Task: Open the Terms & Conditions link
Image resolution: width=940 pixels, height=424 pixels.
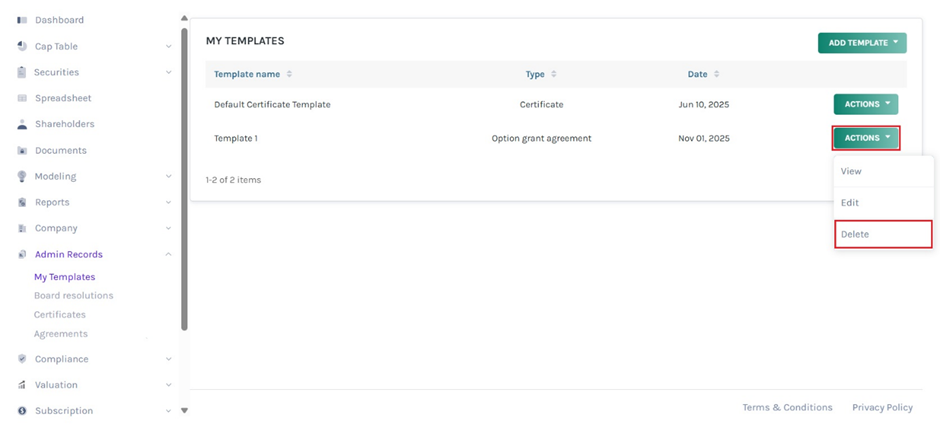Action: 787,407
